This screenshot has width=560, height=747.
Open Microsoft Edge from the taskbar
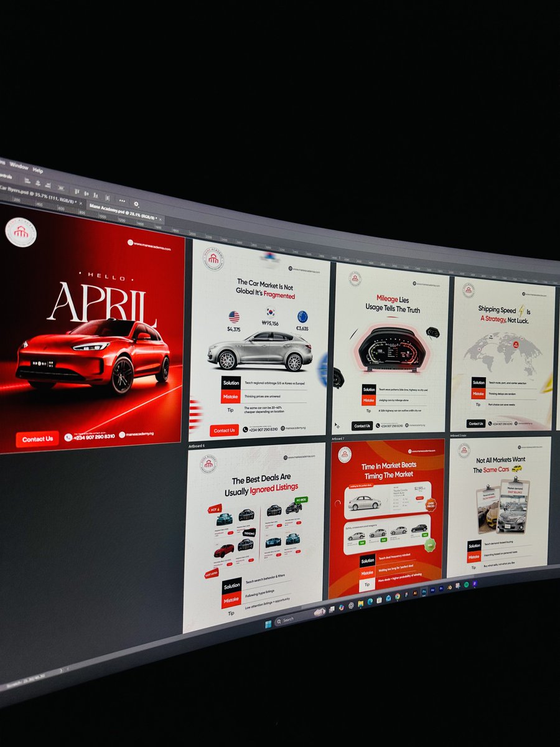click(x=370, y=601)
